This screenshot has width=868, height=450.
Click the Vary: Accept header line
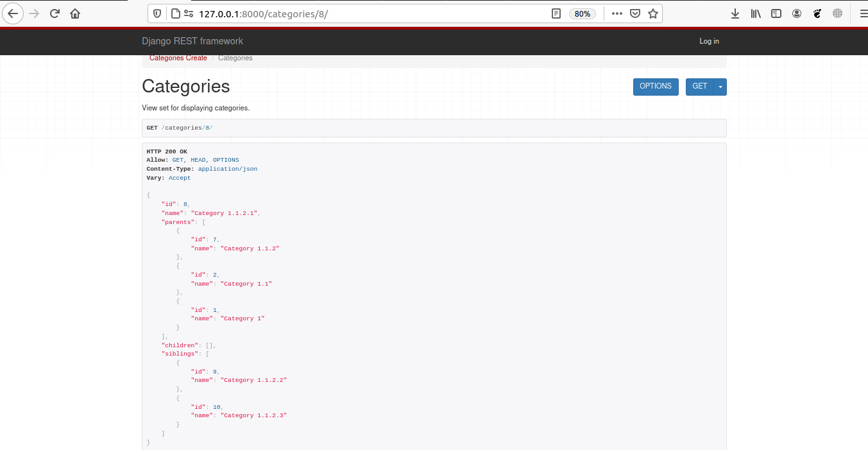(x=168, y=178)
